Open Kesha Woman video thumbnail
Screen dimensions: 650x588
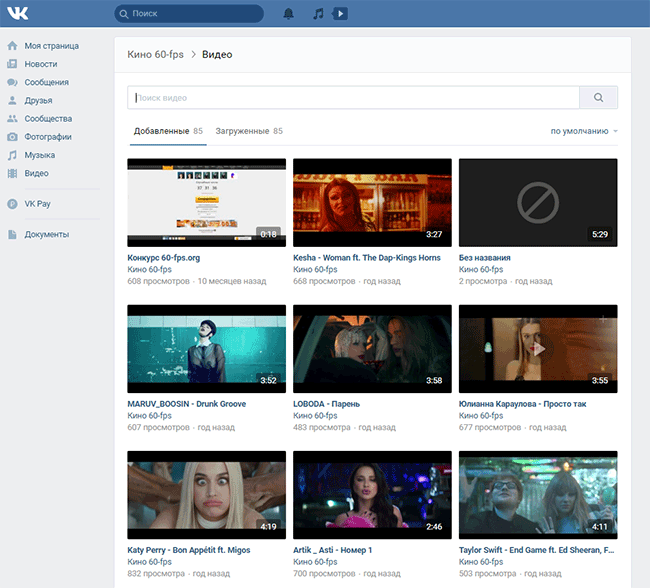pos(372,202)
